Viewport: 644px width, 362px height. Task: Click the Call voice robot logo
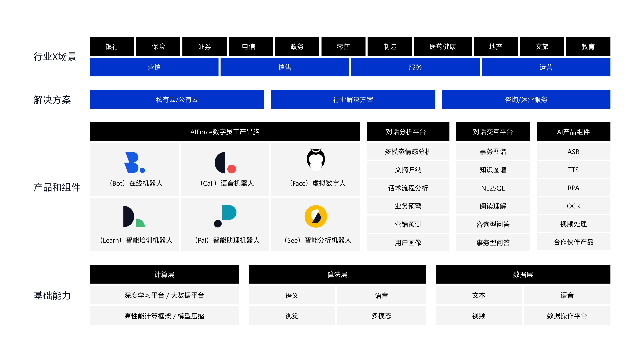point(225,163)
